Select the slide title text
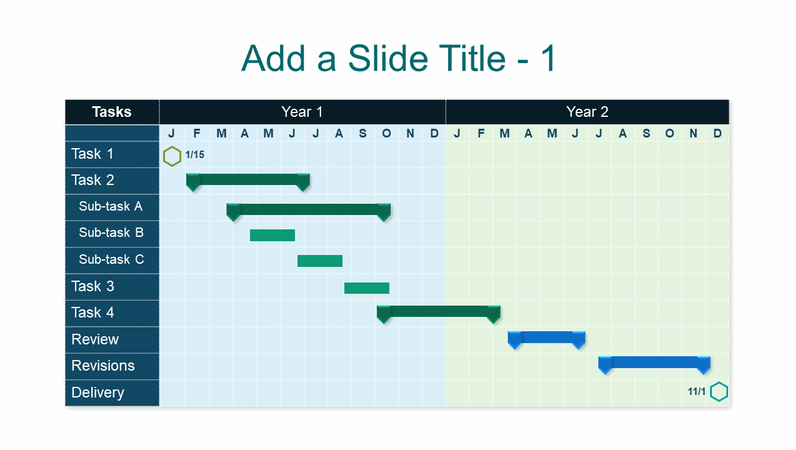Viewport: 796px width, 450px height. pyautogui.click(x=398, y=59)
